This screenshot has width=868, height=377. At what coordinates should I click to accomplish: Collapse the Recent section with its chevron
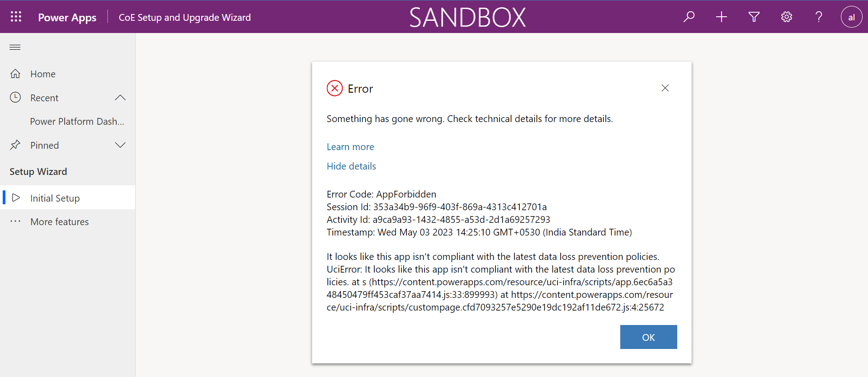[120, 97]
